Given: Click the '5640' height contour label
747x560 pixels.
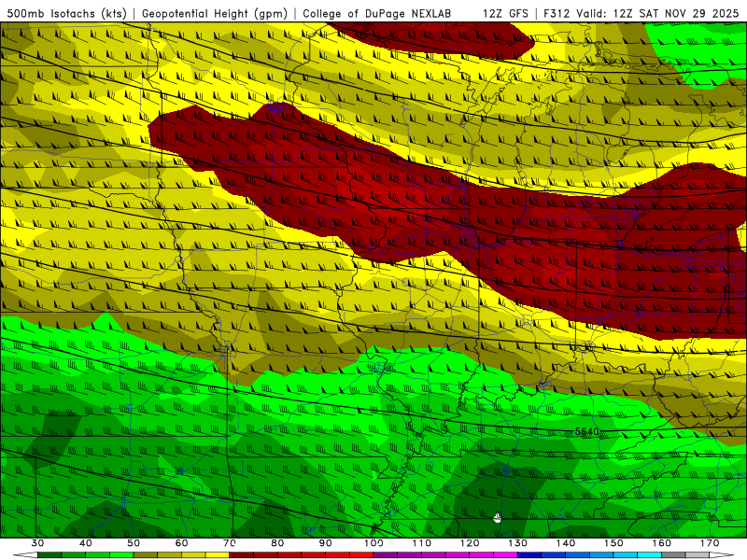Looking at the screenshot, I should [587, 431].
